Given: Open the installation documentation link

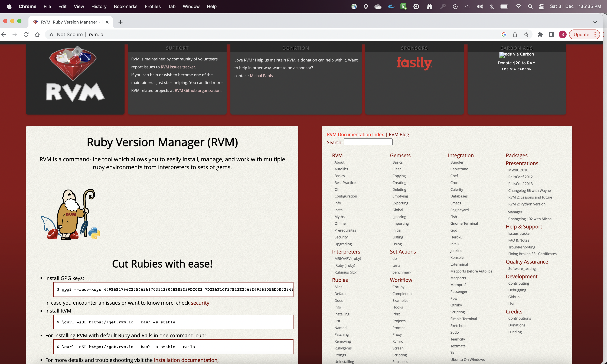Looking at the screenshot, I should click(x=186, y=360).
